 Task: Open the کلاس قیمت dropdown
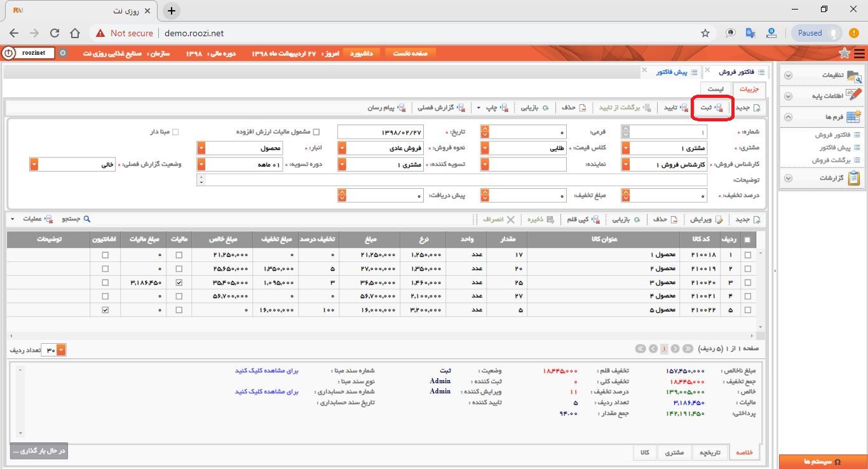coord(485,148)
